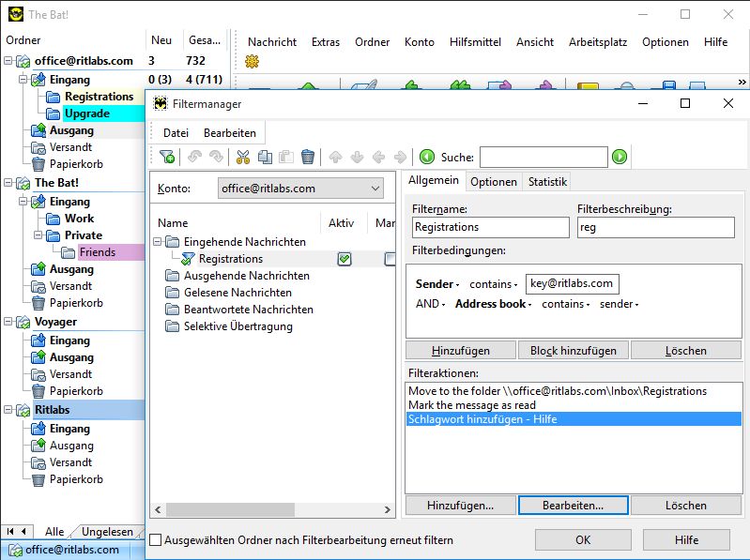The image size is (750, 560).
Task: Select the Friends folder in sidebar
Action: click(98, 252)
